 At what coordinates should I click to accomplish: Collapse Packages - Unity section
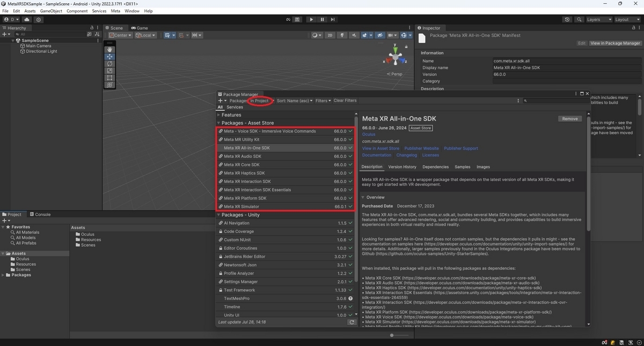[219, 215]
